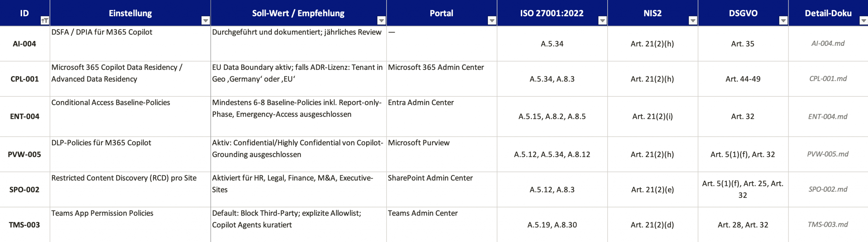The image size is (868, 242).
Task: Expand the Soll-Wert / Empfehlung filter dropdown
Action: [381, 21]
